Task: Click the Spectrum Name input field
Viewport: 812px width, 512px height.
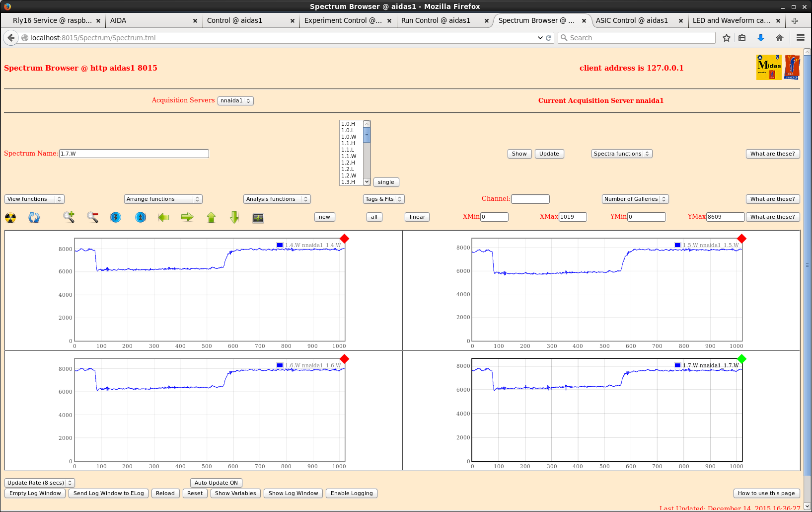Action: point(134,154)
